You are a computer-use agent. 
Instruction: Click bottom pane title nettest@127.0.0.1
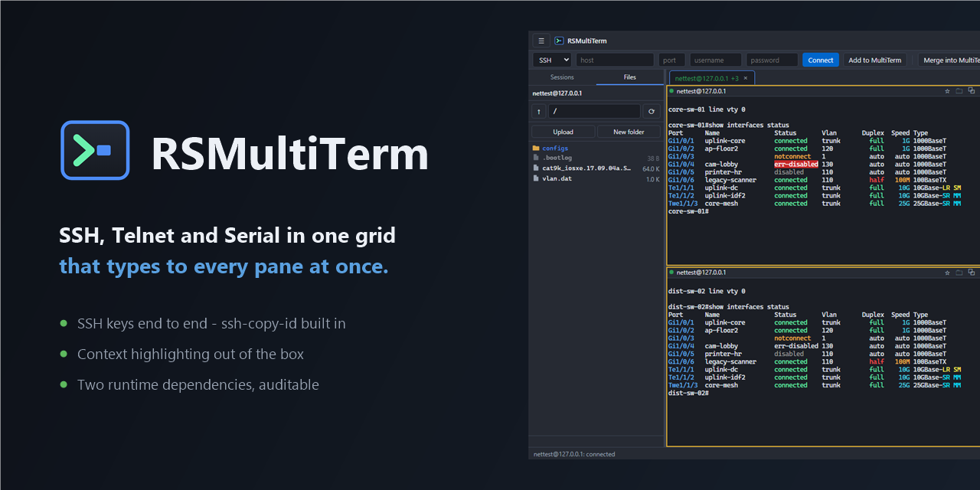point(701,273)
